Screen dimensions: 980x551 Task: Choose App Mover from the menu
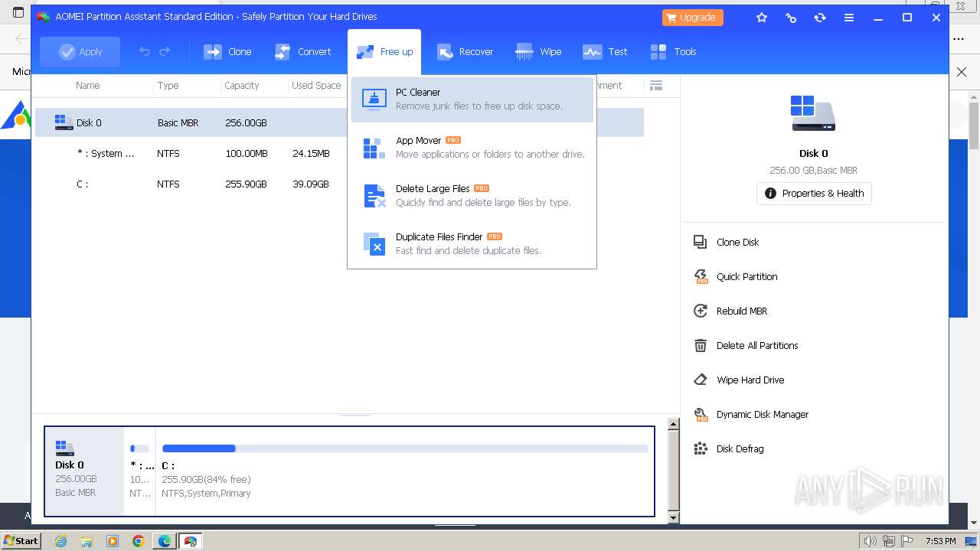[x=472, y=147]
